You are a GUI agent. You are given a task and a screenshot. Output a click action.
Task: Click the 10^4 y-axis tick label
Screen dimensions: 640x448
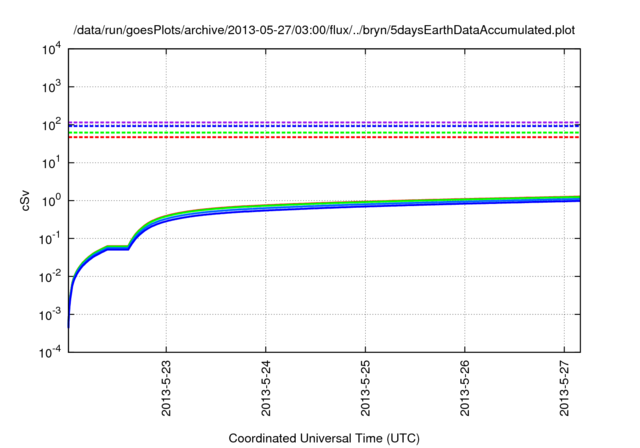[51, 50]
